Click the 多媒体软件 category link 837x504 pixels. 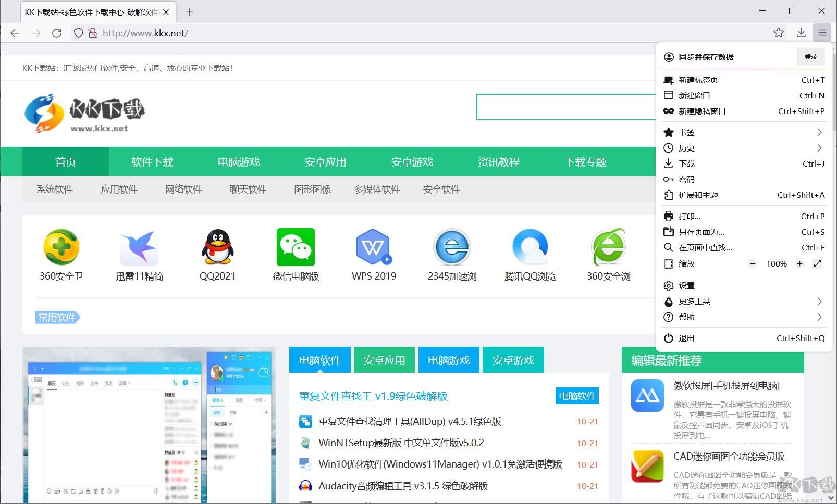[x=377, y=189]
